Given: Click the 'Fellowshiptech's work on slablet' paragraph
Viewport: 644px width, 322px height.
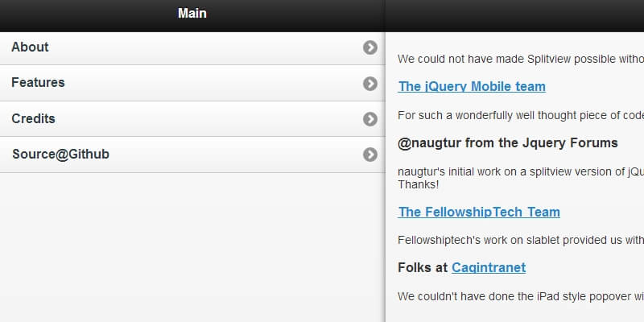Looking at the screenshot, I should pos(521,239).
